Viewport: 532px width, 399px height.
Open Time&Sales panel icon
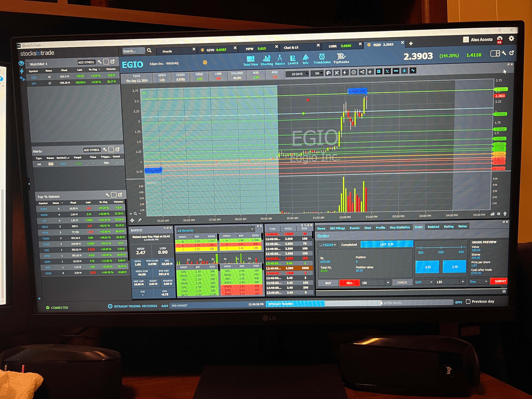[x=322, y=57]
